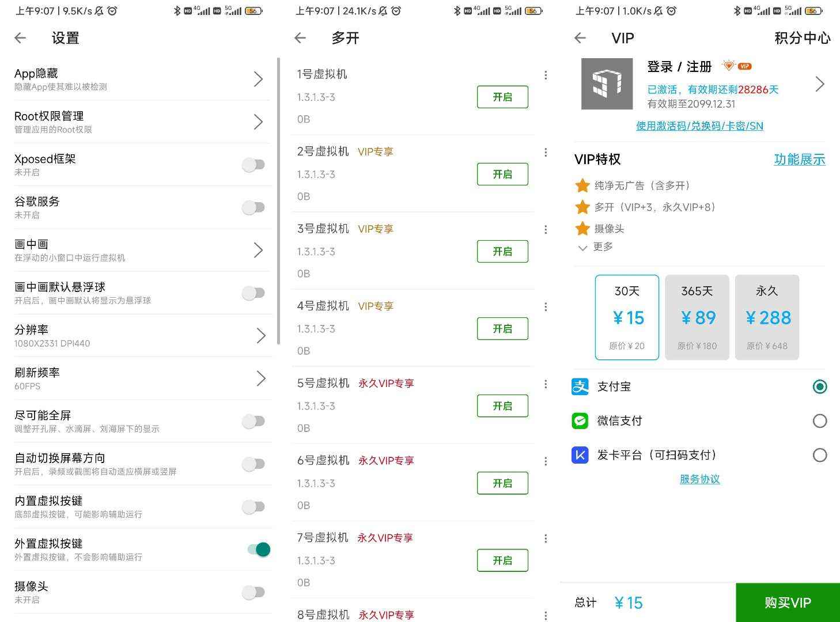
Task: Tap the back arrow on the VIP page
Action: point(580,38)
